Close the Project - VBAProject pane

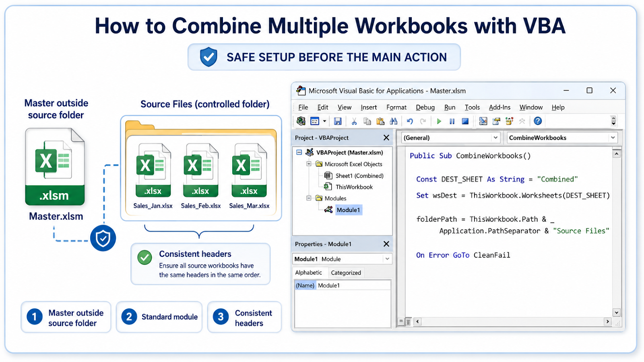[386, 138]
